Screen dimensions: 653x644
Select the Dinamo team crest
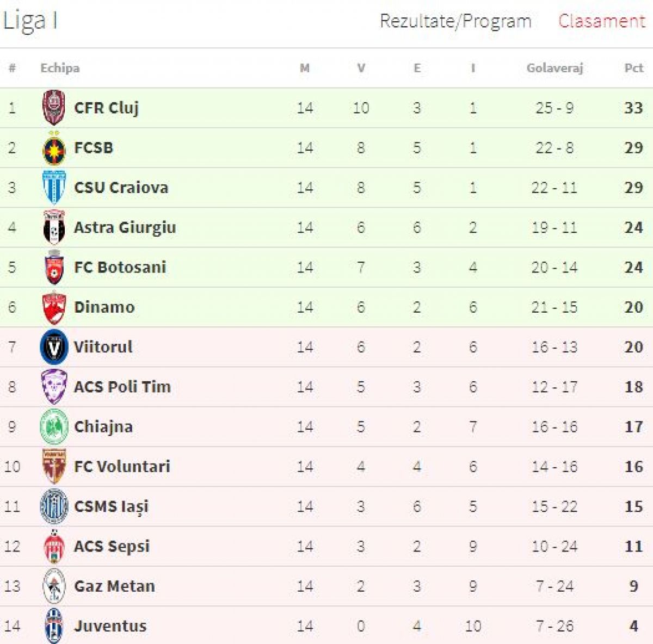(x=54, y=307)
